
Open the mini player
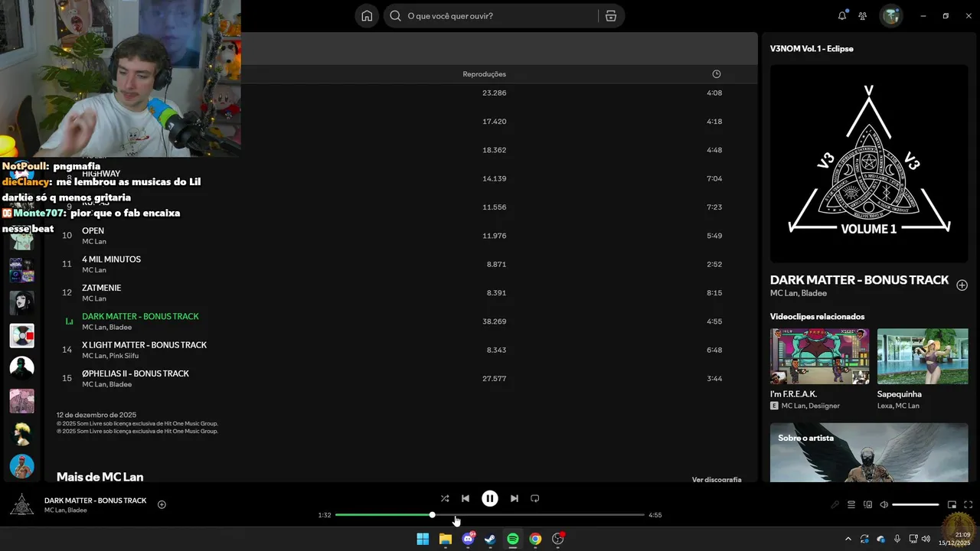pyautogui.click(x=952, y=504)
